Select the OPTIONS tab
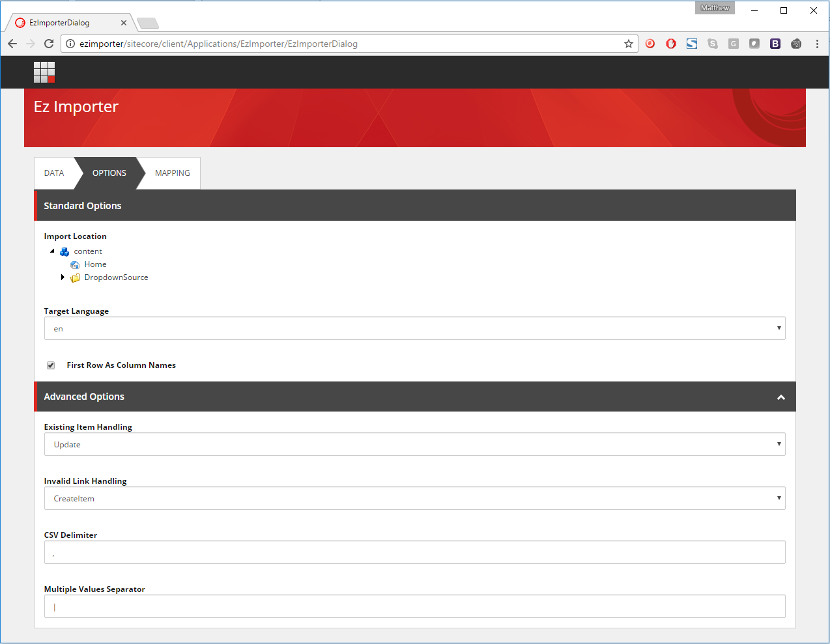The image size is (830, 644). (109, 173)
